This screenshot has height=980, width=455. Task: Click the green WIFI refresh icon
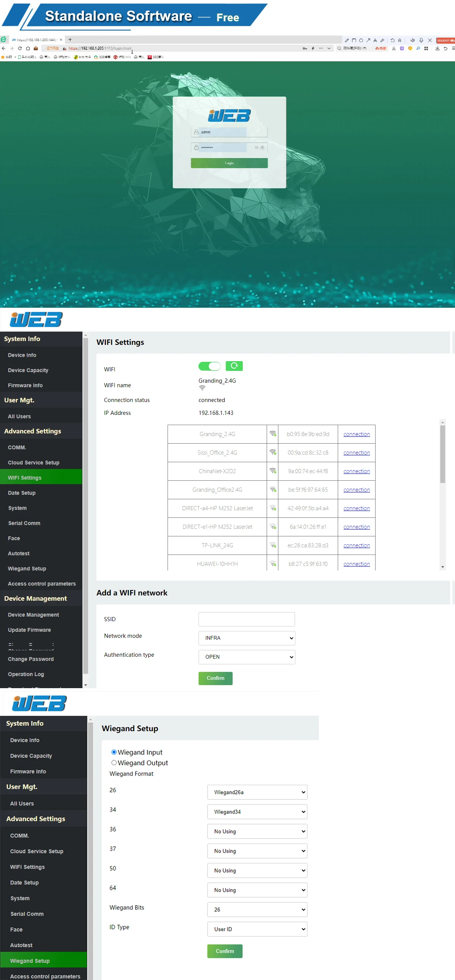coord(234,366)
